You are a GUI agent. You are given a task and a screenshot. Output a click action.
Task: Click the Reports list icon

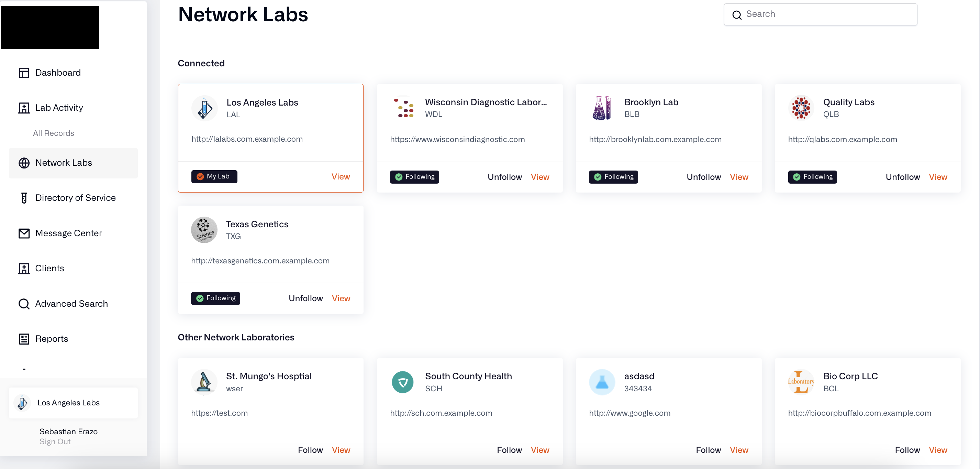pos(23,338)
